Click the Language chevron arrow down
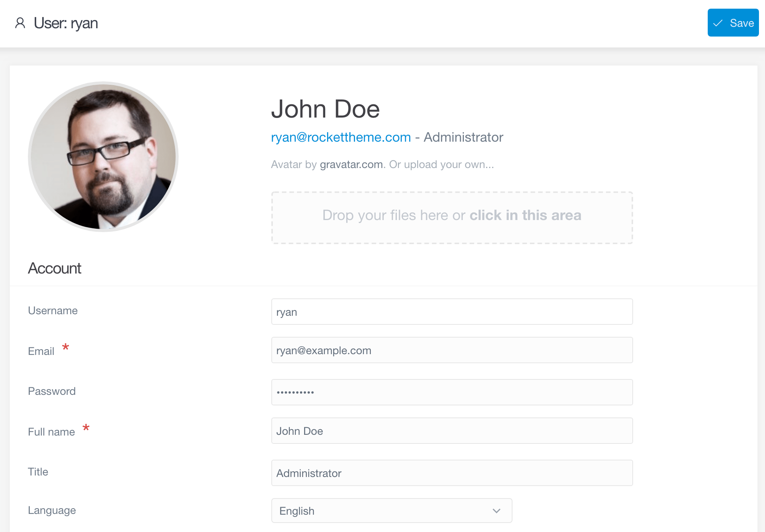The image size is (765, 532). (x=496, y=511)
